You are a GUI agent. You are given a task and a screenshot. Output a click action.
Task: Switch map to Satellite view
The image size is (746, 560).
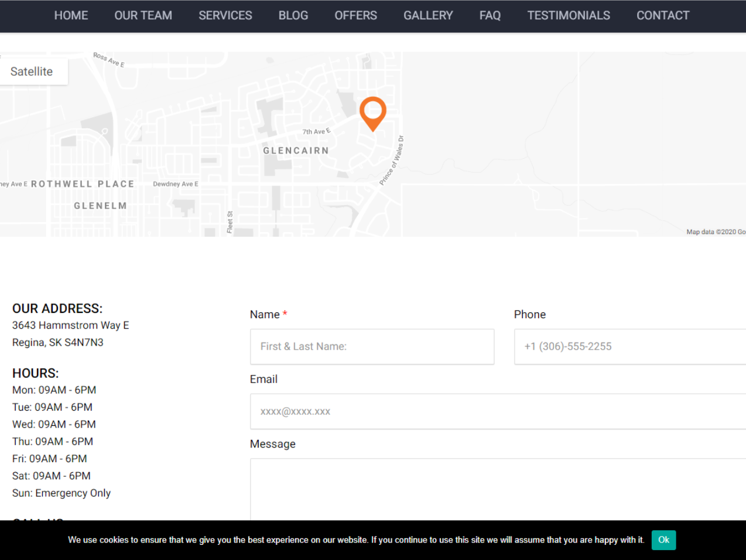pos(32,71)
